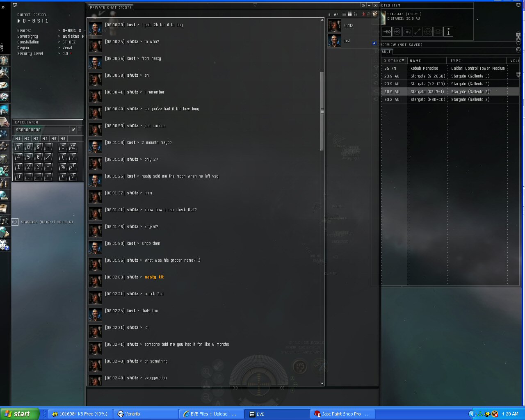525x420 pixels.
Task: Select the M3 memory slot
Action: (36, 139)
